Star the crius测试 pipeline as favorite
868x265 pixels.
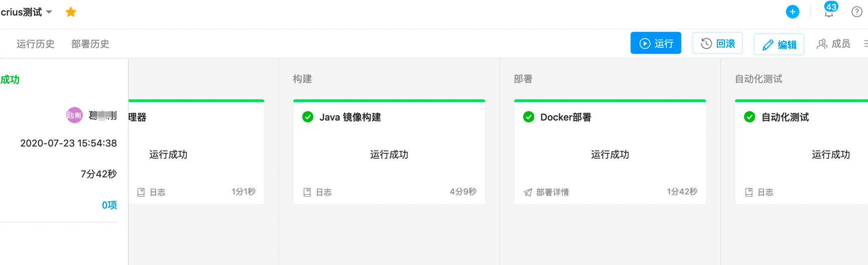coord(71,12)
